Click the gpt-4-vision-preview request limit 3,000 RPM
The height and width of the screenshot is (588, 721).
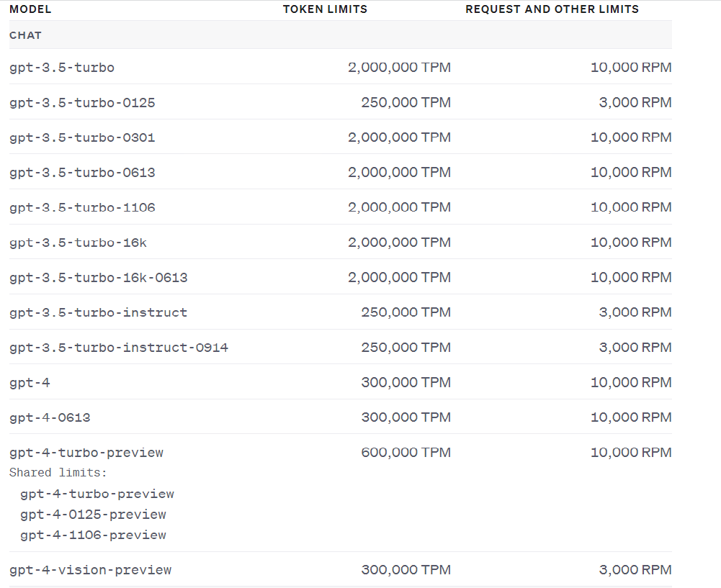point(635,569)
